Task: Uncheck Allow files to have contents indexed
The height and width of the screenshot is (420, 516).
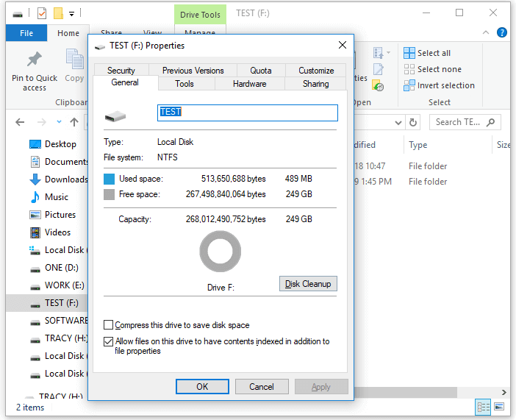Action: click(x=109, y=341)
